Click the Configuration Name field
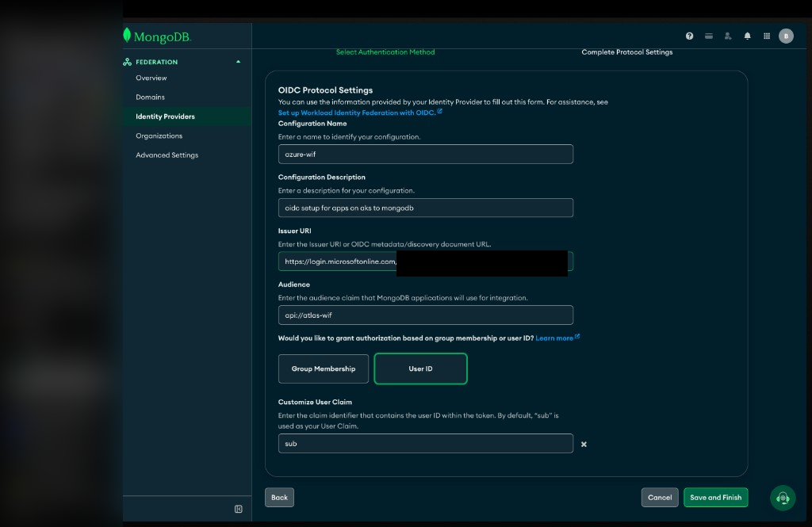This screenshot has width=812, height=527. tap(426, 155)
